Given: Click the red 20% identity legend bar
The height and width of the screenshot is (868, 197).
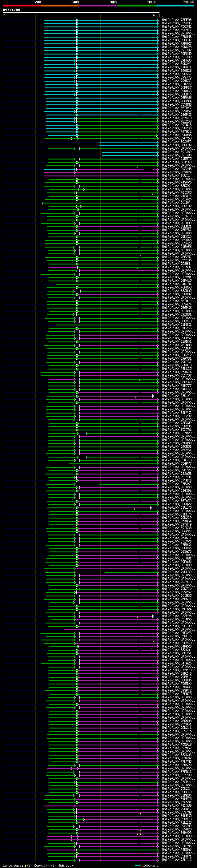Looking at the screenshot, I should (x=22, y=6).
